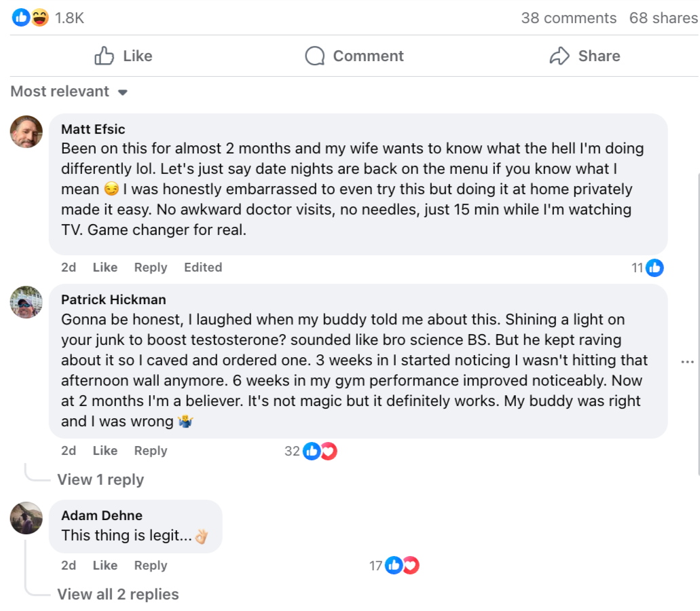This screenshot has width=700, height=611.
Task: Like Matt Efsic's comment
Action: (x=105, y=267)
